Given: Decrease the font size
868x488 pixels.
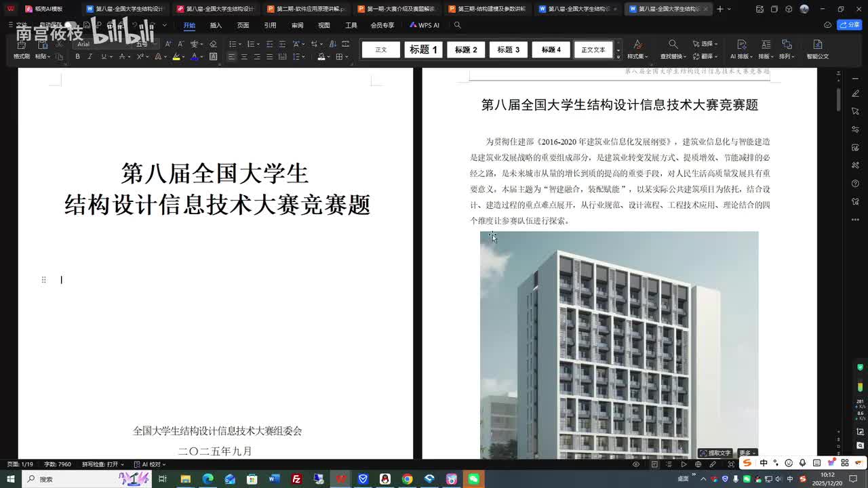Looking at the screenshot, I should (180, 43).
